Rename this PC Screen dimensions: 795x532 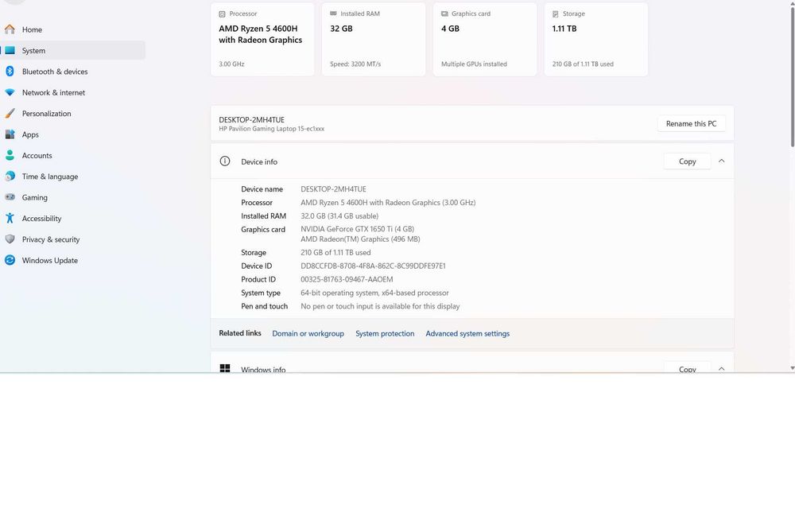[x=691, y=124]
